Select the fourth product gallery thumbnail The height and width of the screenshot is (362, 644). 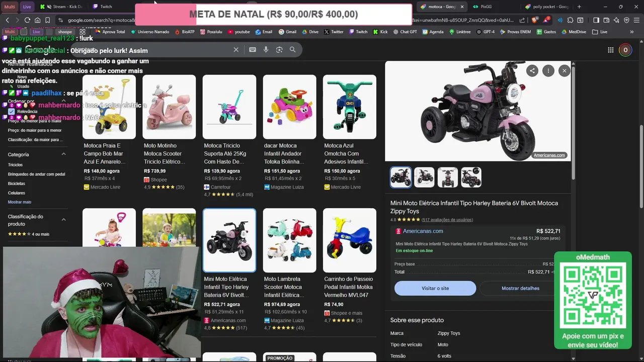click(471, 177)
